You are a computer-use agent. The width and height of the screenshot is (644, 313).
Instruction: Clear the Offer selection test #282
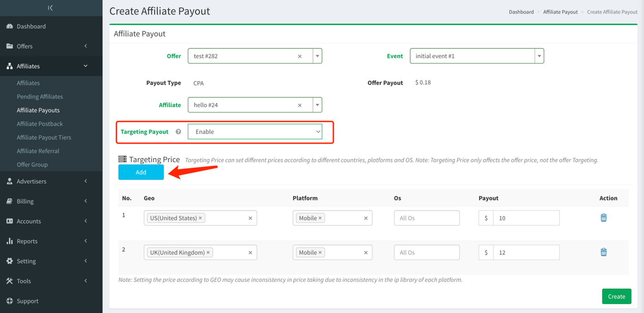coord(300,56)
